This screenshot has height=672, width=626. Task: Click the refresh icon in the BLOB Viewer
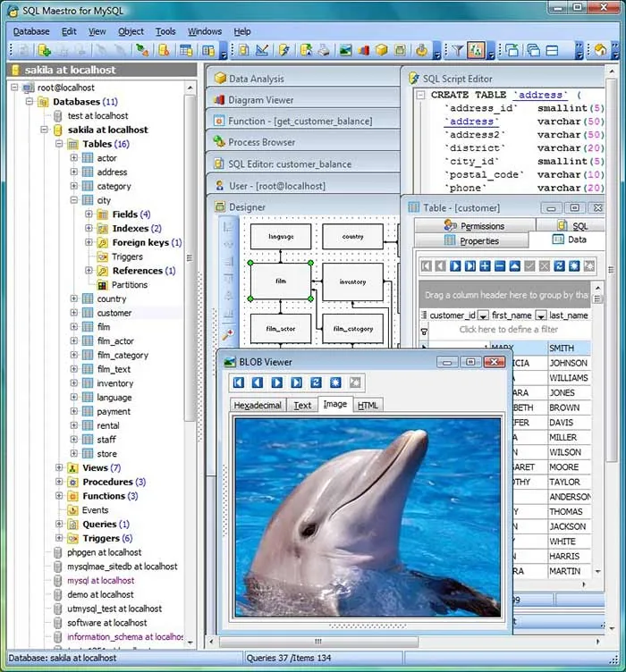pyautogui.click(x=316, y=382)
